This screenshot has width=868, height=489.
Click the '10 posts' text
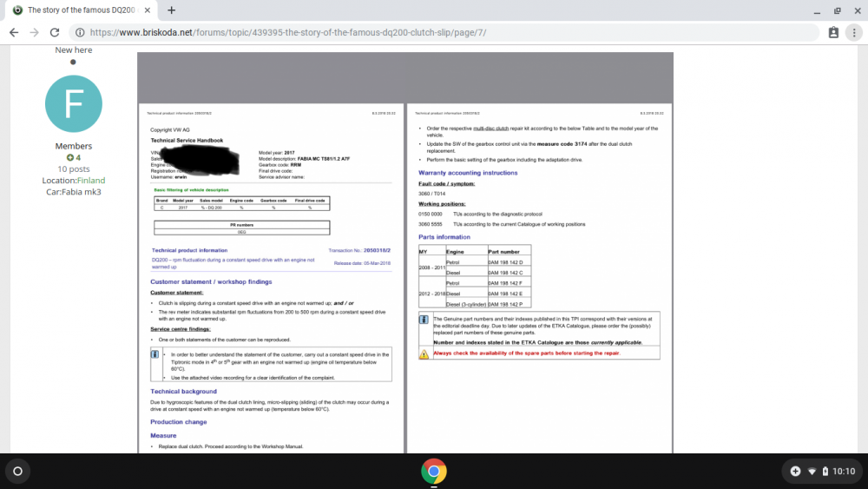74,169
